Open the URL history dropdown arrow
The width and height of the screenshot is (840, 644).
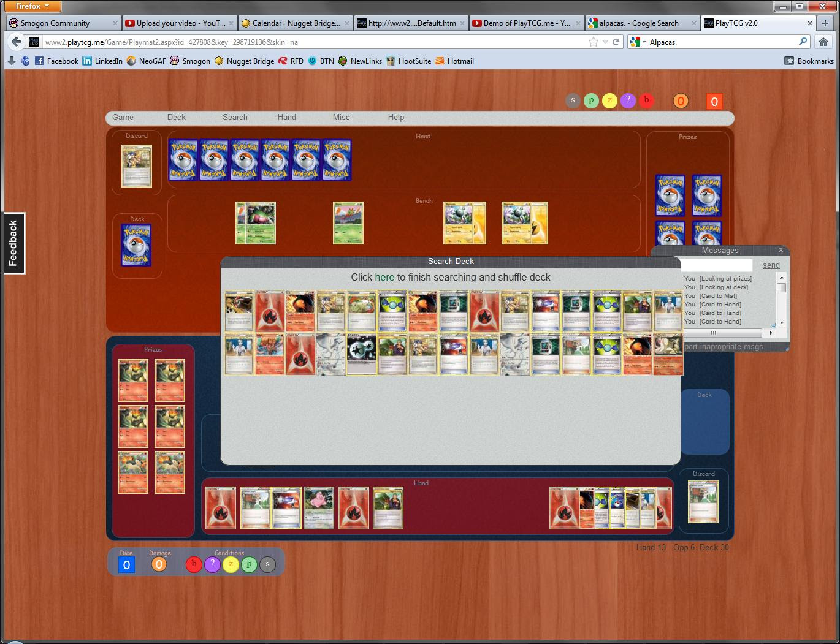[x=605, y=42]
